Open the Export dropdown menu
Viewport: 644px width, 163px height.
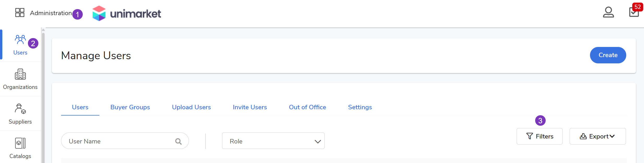pyautogui.click(x=598, y=136)
